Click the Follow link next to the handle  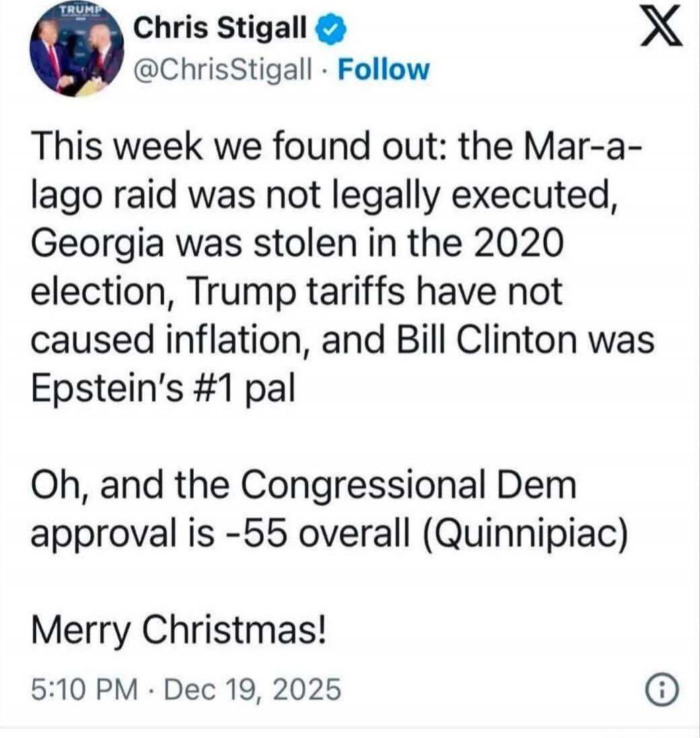[384, 69]
